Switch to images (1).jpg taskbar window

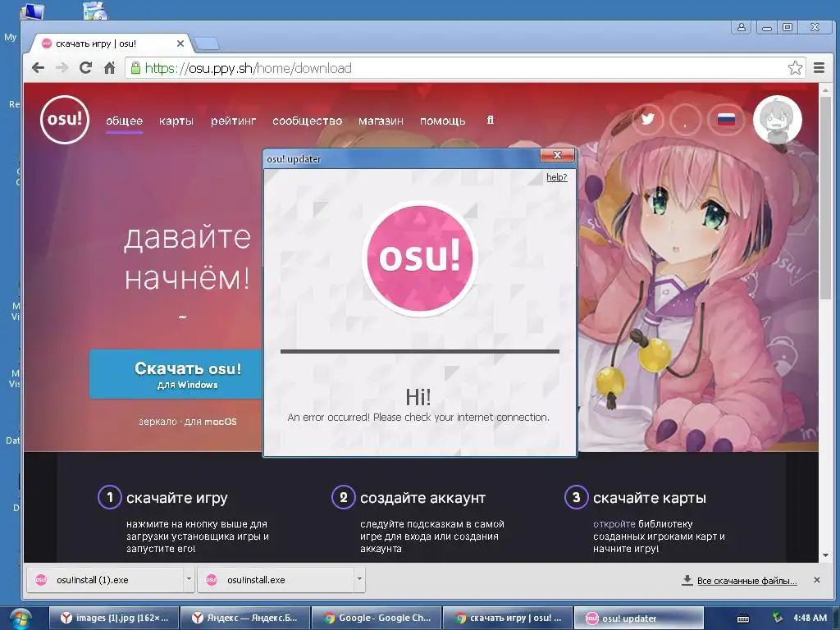[113, 619]
